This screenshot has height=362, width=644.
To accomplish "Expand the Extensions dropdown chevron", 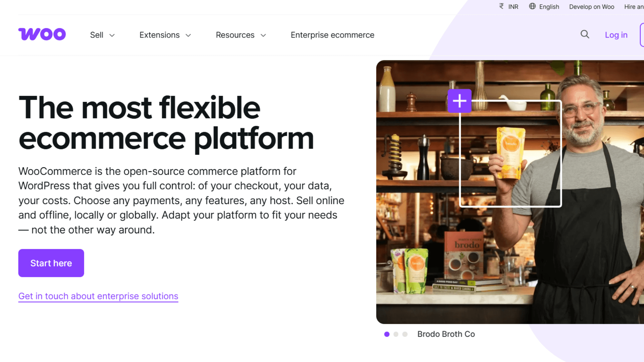I will tap(188, 35).
